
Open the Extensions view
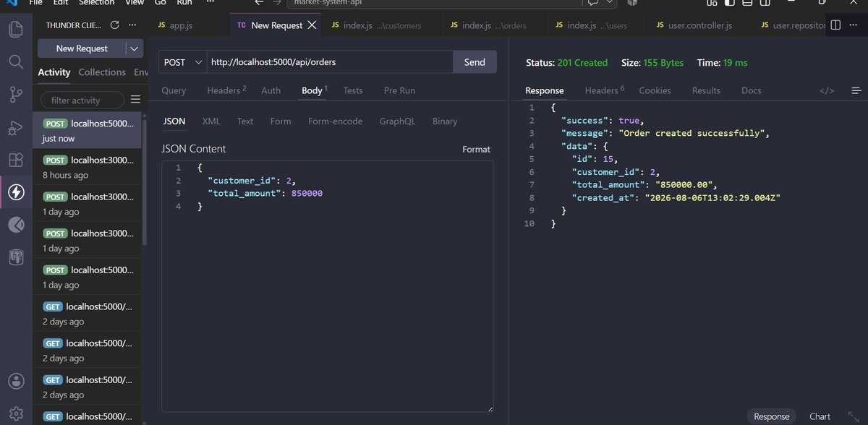point(15,160)
